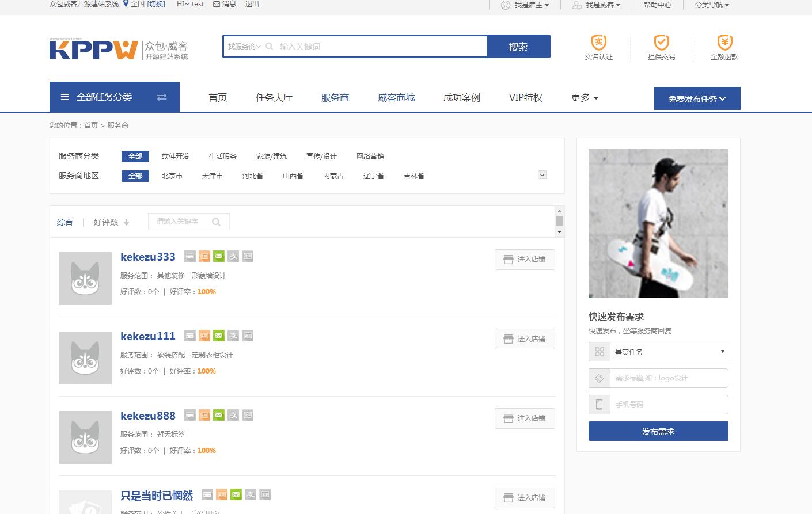Open the 找服务商 search type dropdown
The image size is (812, 514).
pos(244,47)
